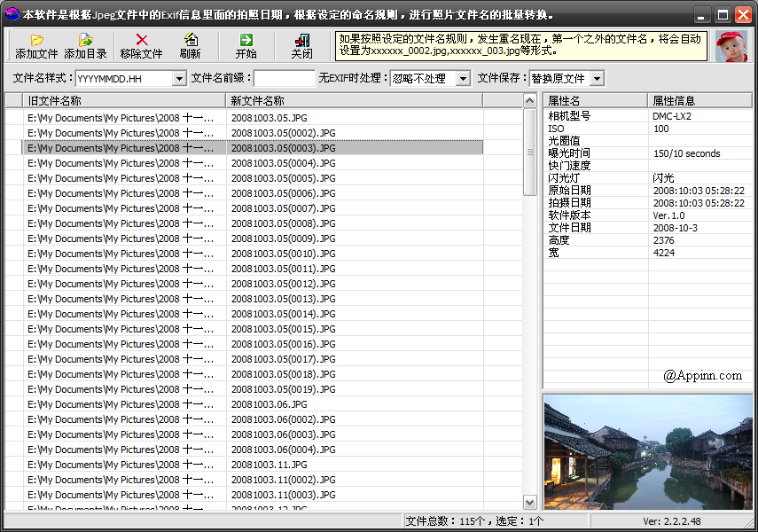758x532 pixels.
Task: Click the canal town preview photo
Action: coord(647,452)
